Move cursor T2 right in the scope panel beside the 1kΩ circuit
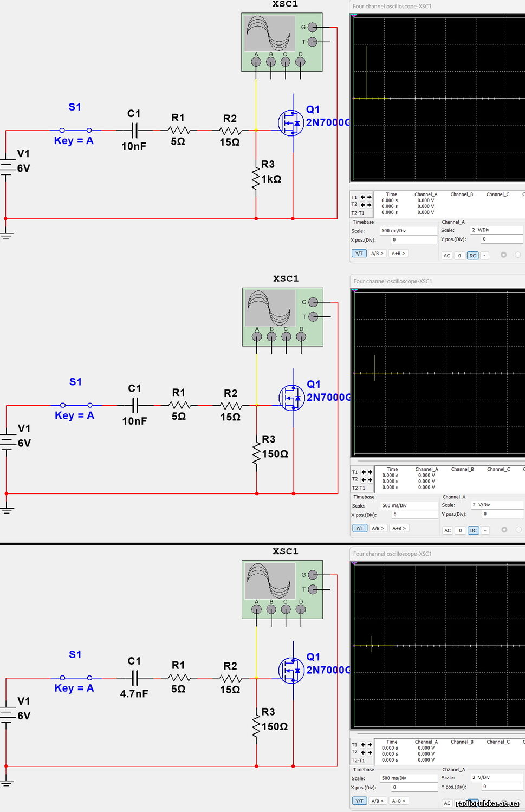Image resolution: width=525 pixels, height=812 pixels. tap(370, 205)
